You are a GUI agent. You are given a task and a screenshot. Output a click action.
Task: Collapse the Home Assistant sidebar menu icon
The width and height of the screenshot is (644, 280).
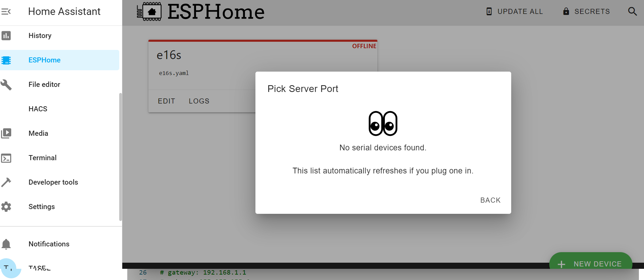coord(6,12)
